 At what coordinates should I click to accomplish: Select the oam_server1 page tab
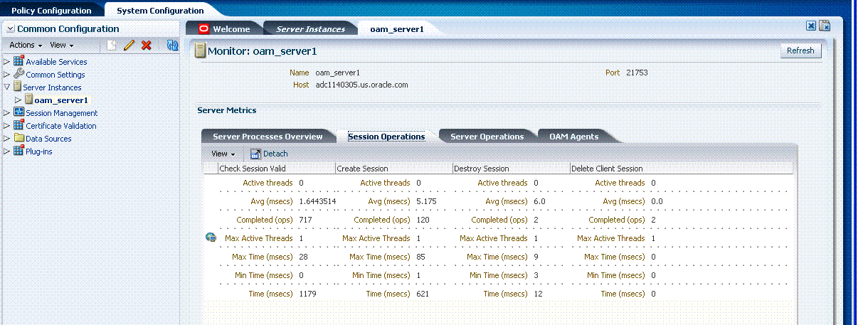pyautogui.click(x=396, y=29)
